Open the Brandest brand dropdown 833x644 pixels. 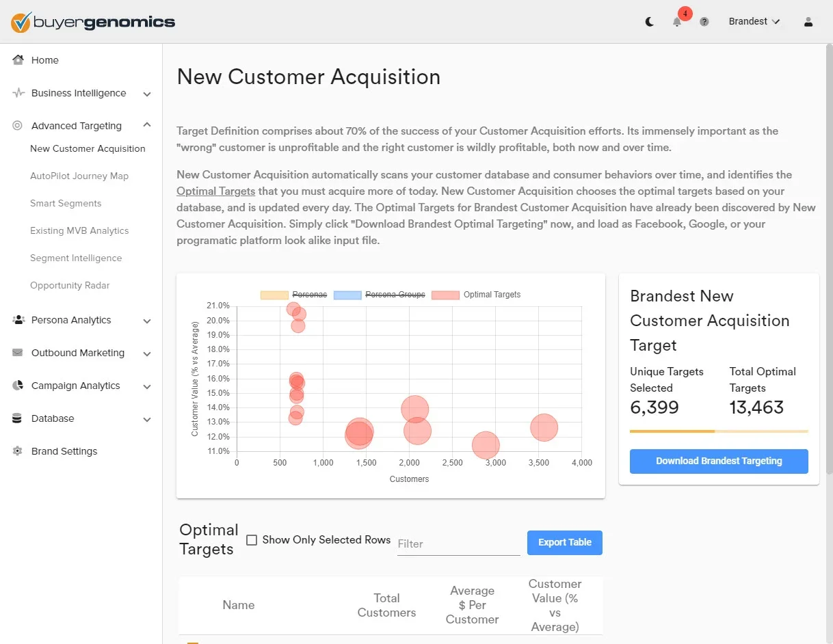[x=754, y=22]
